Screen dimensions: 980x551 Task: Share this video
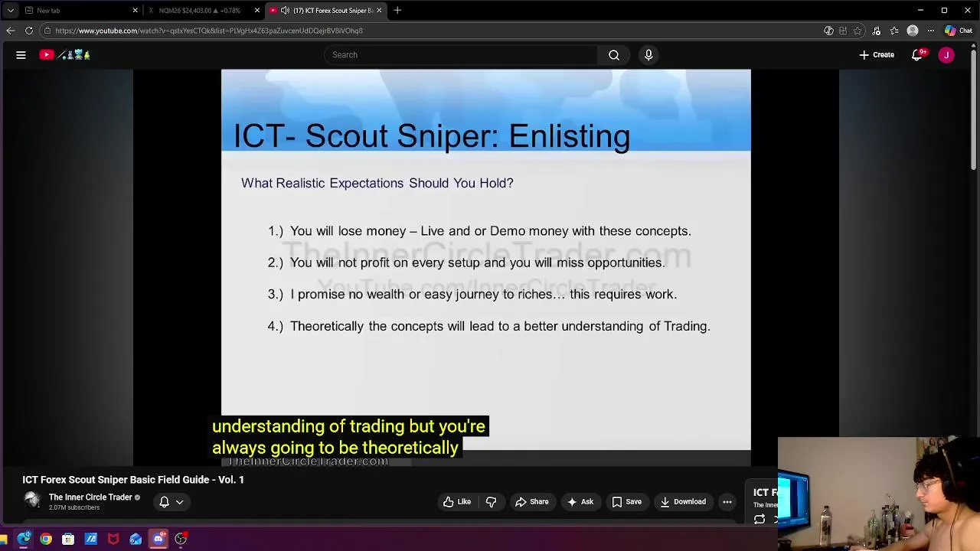coord(532,502)
